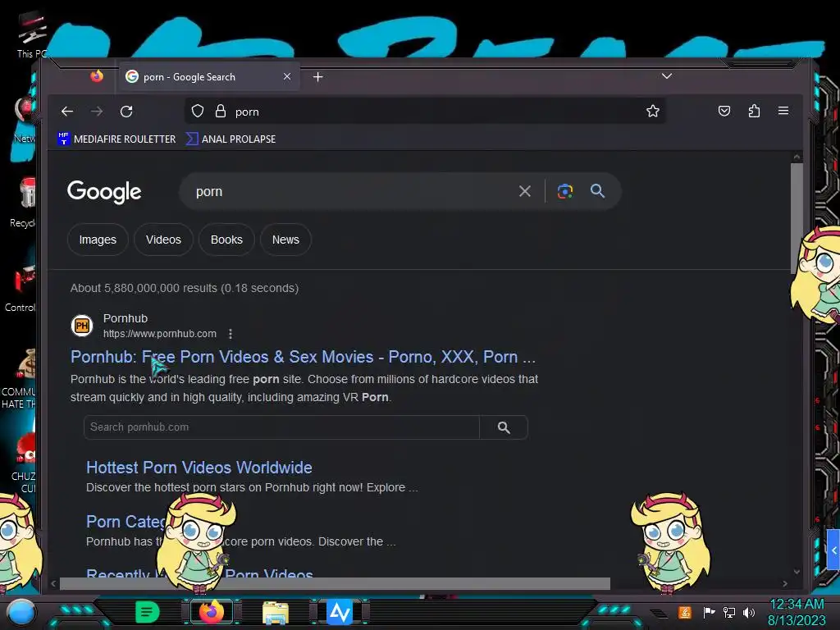Click the page vertical scrollbar thumb
Image resolution: width=840 pixels, height=630 pixels.
(x=797, y=218)
